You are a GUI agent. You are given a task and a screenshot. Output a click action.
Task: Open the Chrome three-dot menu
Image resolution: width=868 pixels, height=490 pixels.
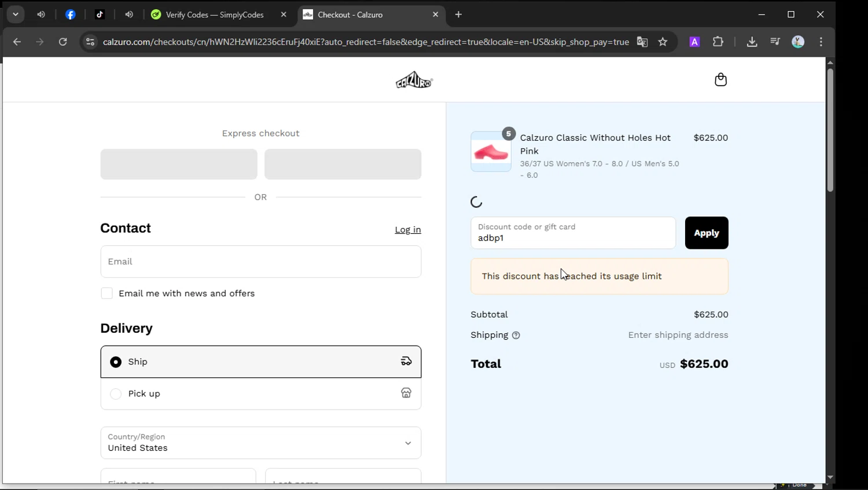(821, 42)
